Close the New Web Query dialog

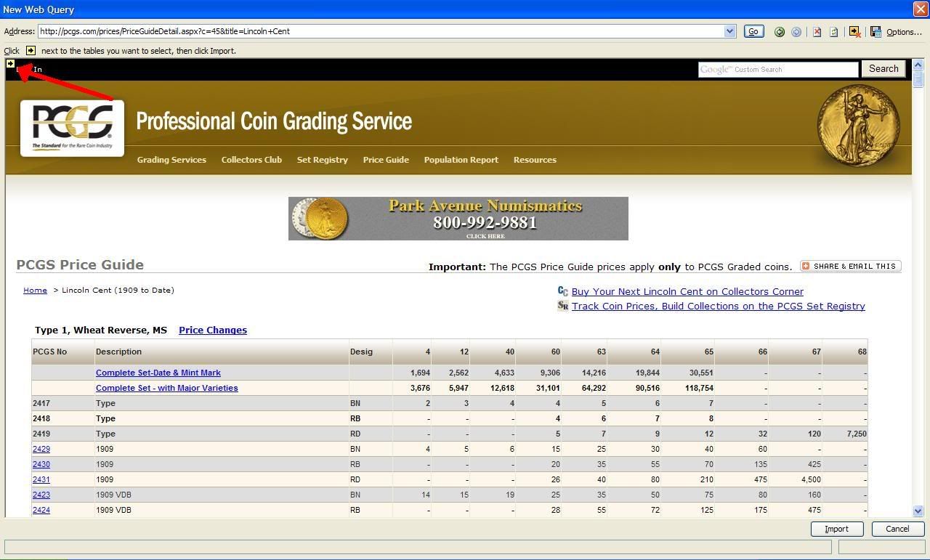[921, 9]
